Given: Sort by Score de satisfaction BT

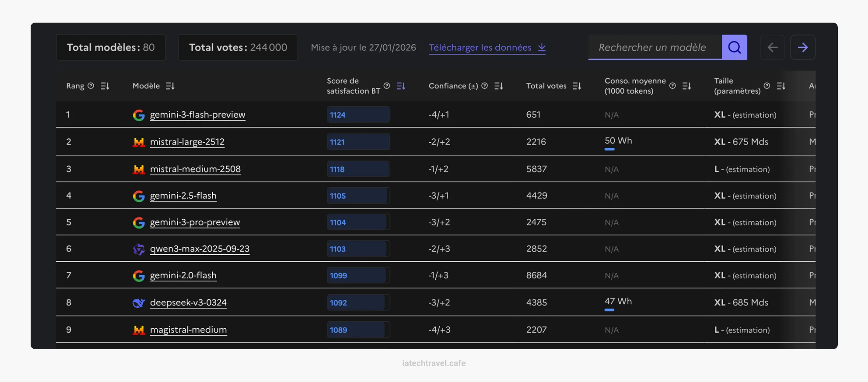Looking at the screenshot, I should tap(401, 86).
